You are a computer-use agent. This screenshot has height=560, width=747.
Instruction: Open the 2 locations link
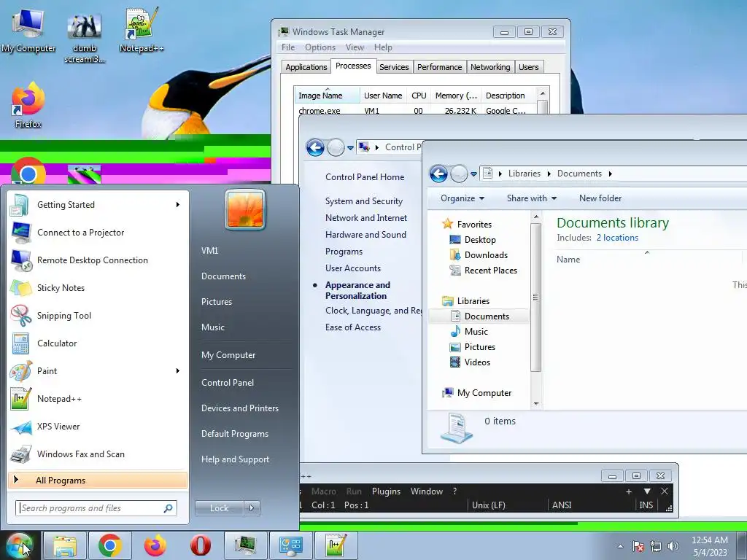(x=617, y=238)
